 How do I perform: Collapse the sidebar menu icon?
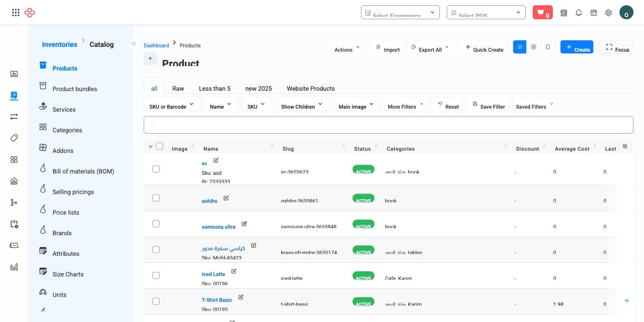pyautogui.click(x=133, y=43)
